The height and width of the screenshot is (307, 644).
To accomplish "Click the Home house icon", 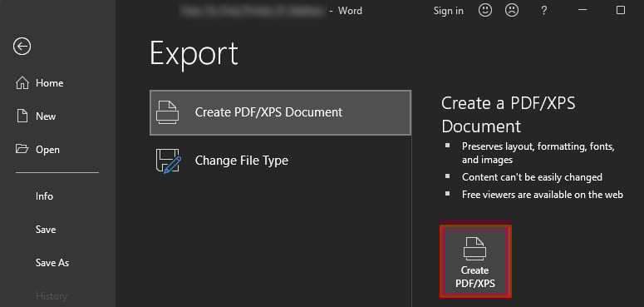I will point(22,83).
